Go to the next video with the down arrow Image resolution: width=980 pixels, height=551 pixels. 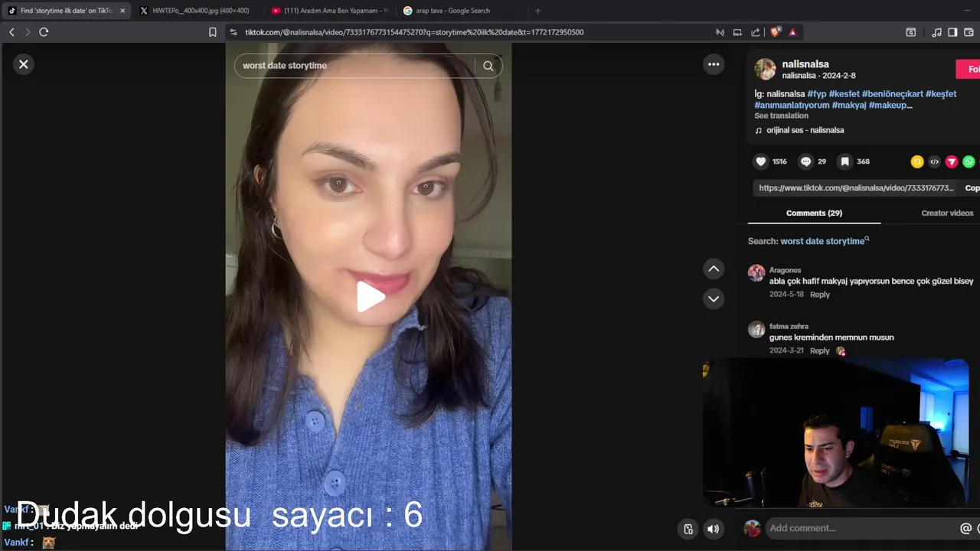pyautogui.click(x=714, y=298)
